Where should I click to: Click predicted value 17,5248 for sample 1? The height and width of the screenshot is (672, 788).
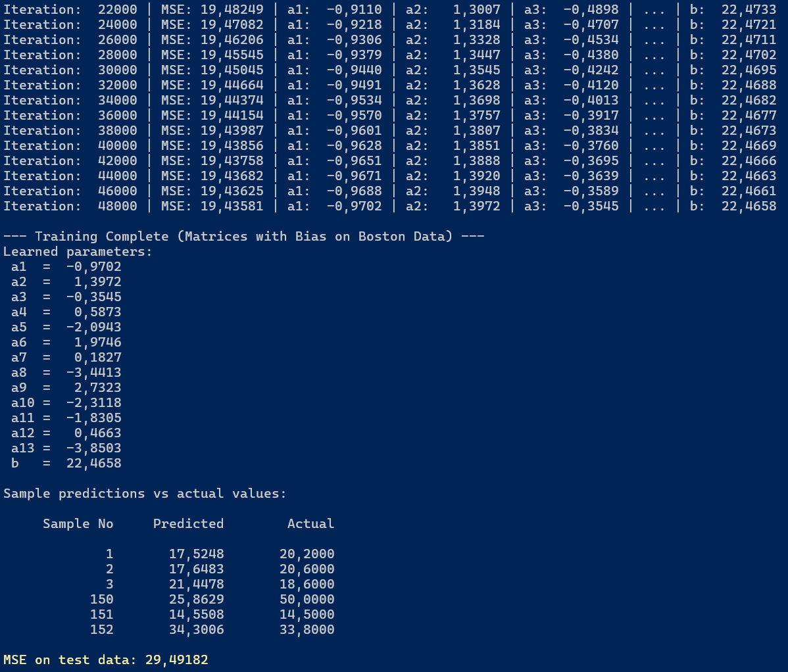point(196,554)
